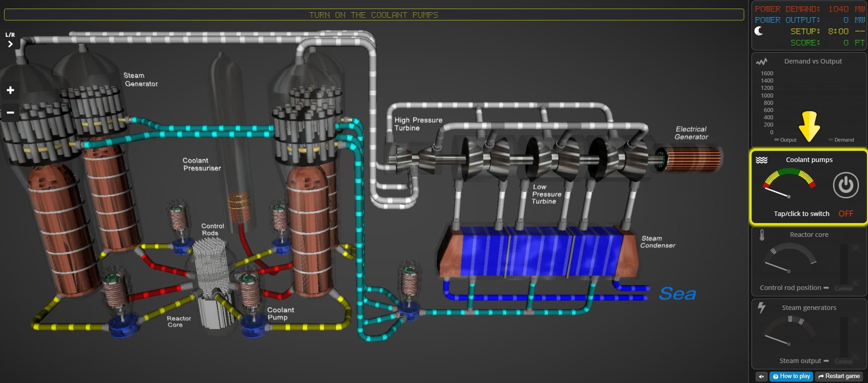Click the L/R view switch arrow
This screenshot has width=868, height=383.
[10, 44]
